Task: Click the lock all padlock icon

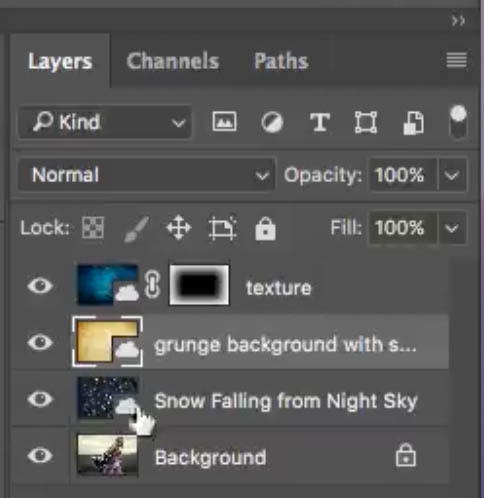Action: point(265,228)
